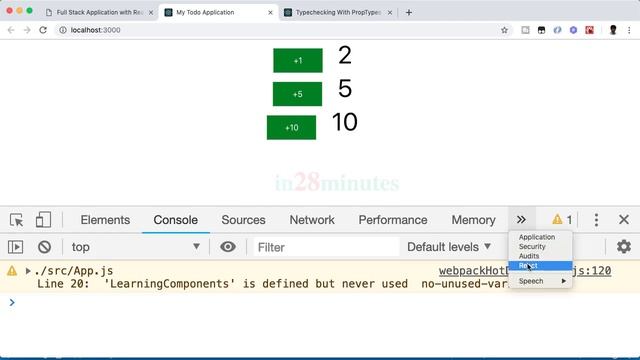Image resolution: width=640 pixels, height=360 pixels.
Task: Click the blue circular extension icon
Action: coord(557,30)
